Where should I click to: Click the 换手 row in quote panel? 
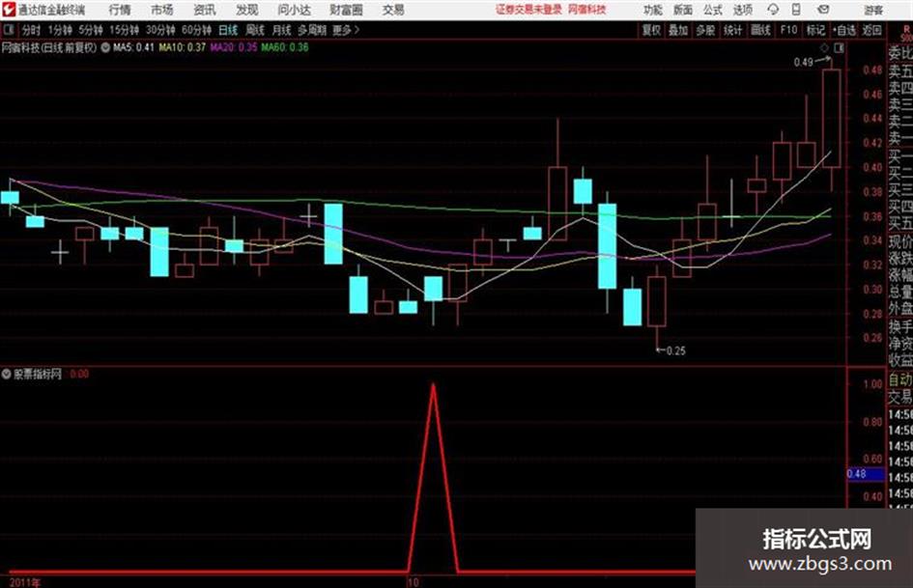tap(900, 326)
